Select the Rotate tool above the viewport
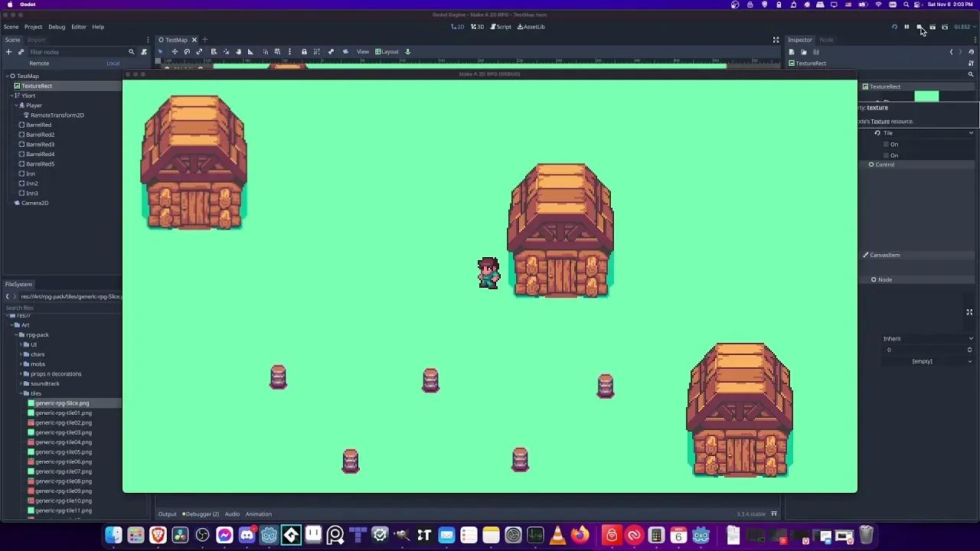Image resolution: width=980 pixels, height=551 pixels. (x=187, y=51)
